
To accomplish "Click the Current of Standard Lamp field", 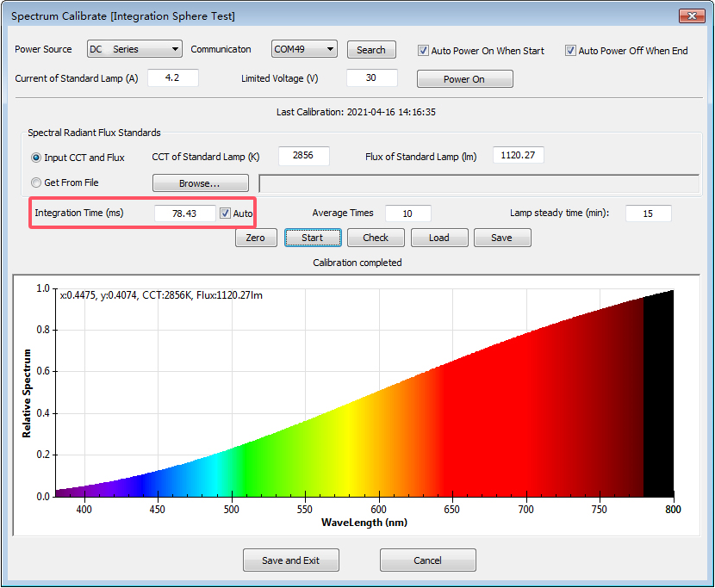I will coord(173,78).
